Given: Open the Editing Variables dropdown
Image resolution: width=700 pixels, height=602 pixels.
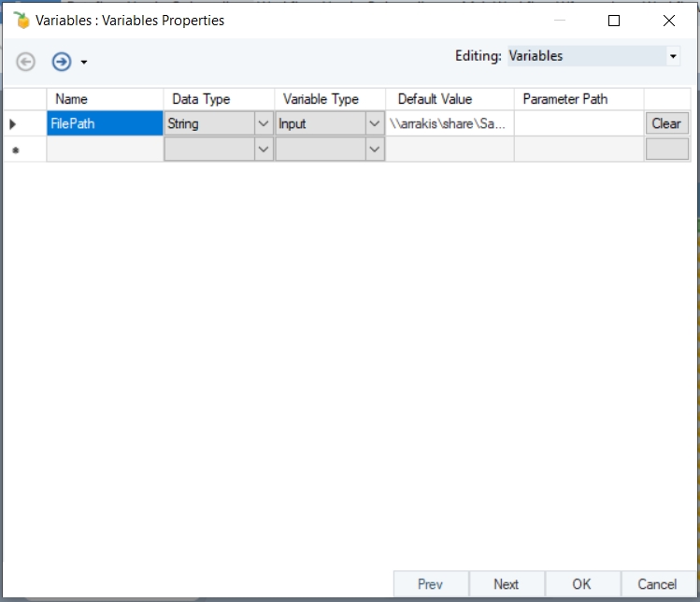Looking at the screenshot, I should point(673,56).
